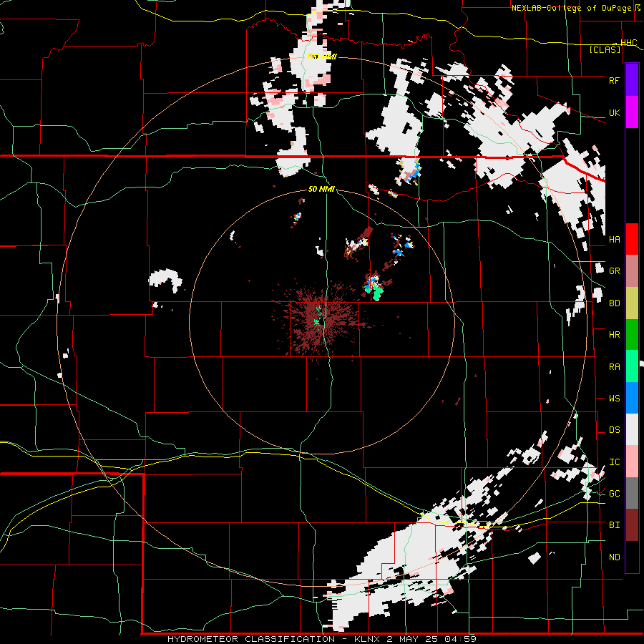Click the ND legend label
The width and height of the screenshot is (644, 644).
pos(614,557)
